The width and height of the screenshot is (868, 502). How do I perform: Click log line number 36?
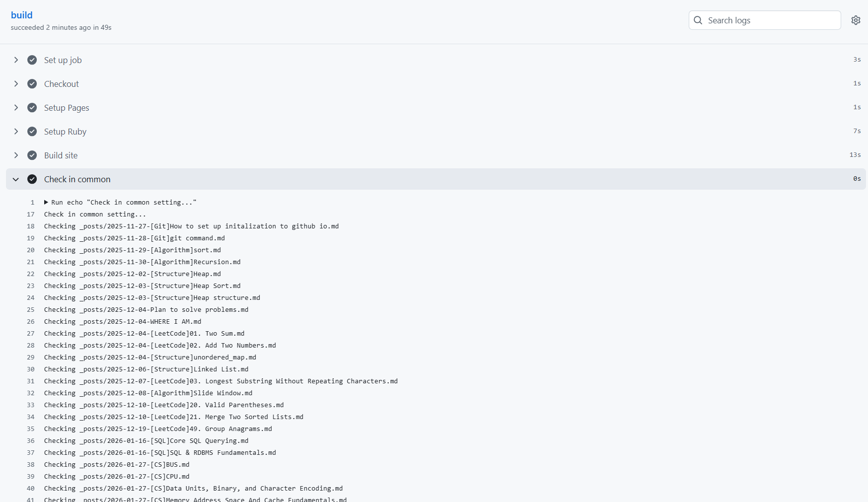tap(31, 441)
